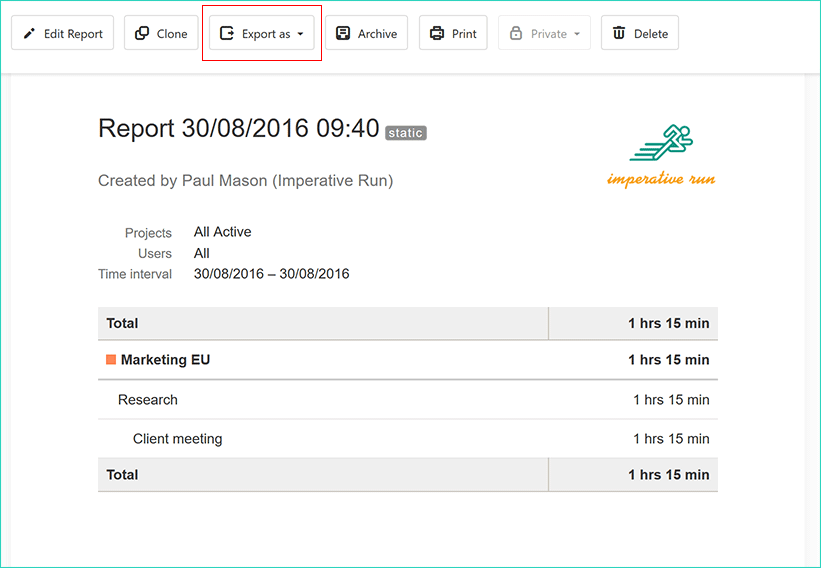Viewport: 821px width, 568px height.
Task: Click the Print button label
Action: tap(464, 34)
